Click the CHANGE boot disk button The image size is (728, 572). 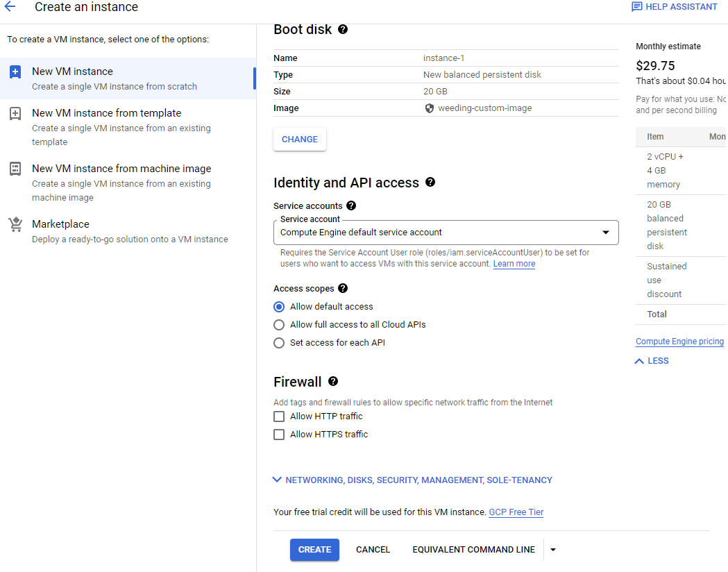[300, 140]
